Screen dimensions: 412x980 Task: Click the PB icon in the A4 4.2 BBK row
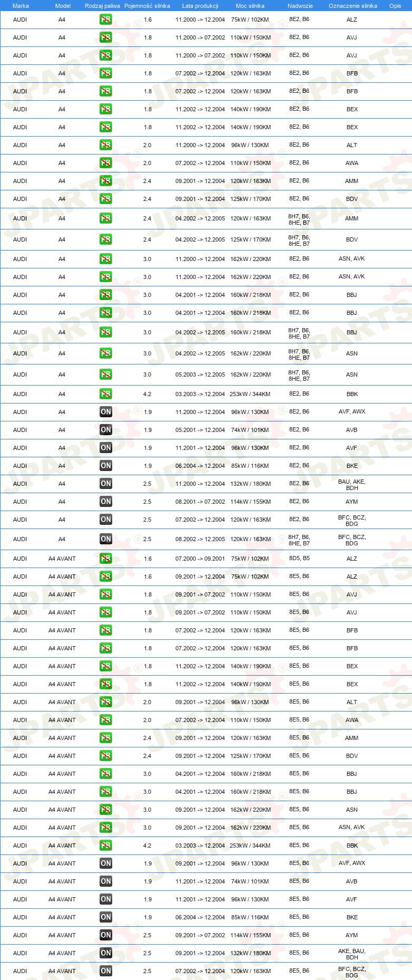[x=105, y=394]
